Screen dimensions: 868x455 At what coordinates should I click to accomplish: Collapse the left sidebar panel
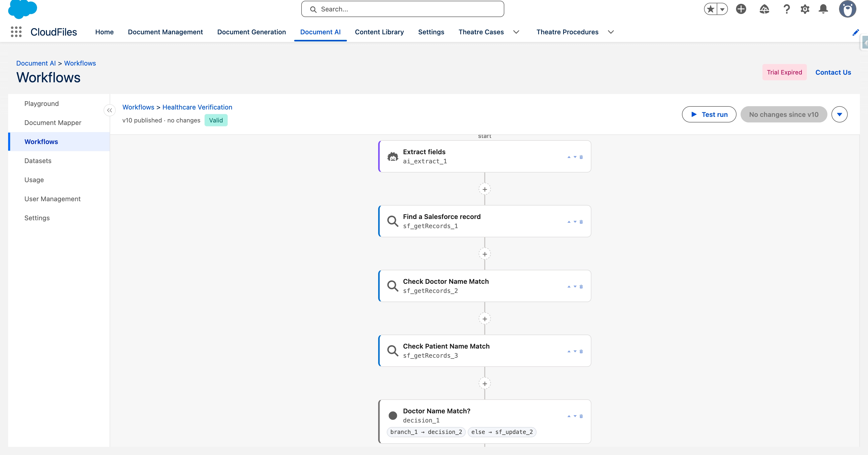click(109, 110)
